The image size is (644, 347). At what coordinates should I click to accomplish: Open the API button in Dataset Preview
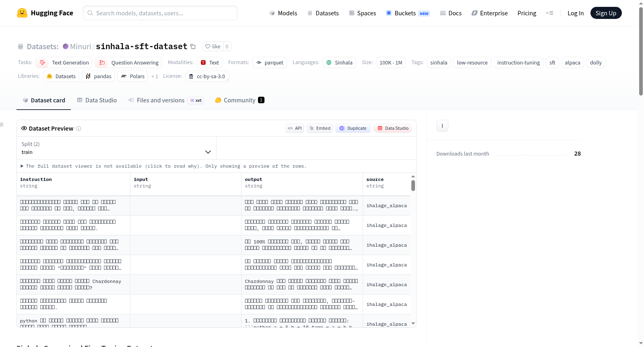click(x=295, y=128)
